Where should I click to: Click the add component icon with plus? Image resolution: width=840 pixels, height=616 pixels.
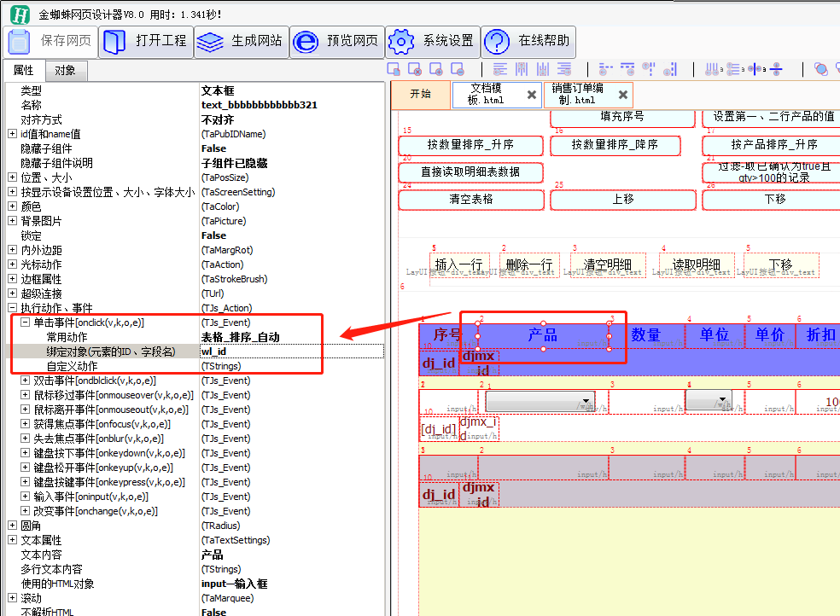point(436,68)
